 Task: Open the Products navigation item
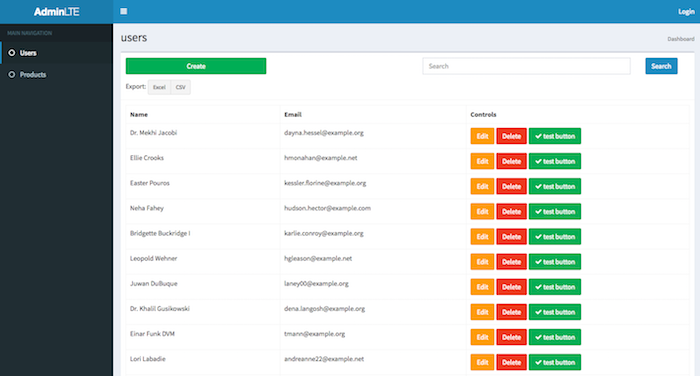[x=56, y=75]
